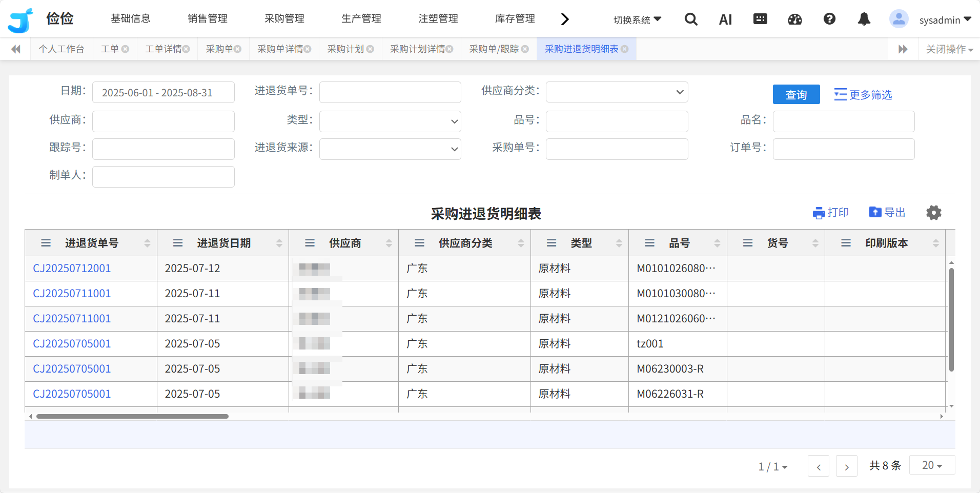Viewport: 980px width, 493px height.
Task: Open the AI assistant icon
Action: [725, 20]
